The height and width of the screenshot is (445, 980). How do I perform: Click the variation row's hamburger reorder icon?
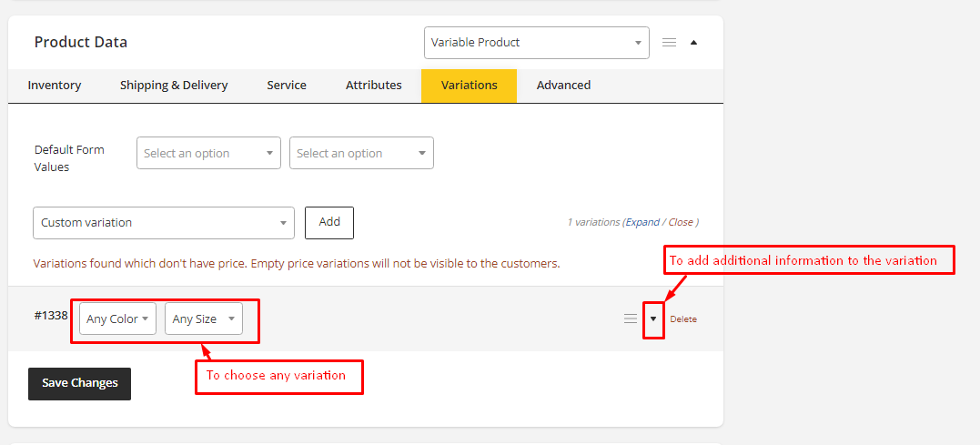[x=630, y=319]
